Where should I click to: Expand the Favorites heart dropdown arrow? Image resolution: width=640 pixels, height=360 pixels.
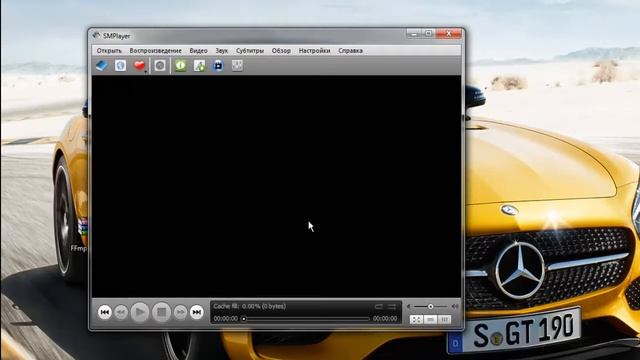coord(146,71)
